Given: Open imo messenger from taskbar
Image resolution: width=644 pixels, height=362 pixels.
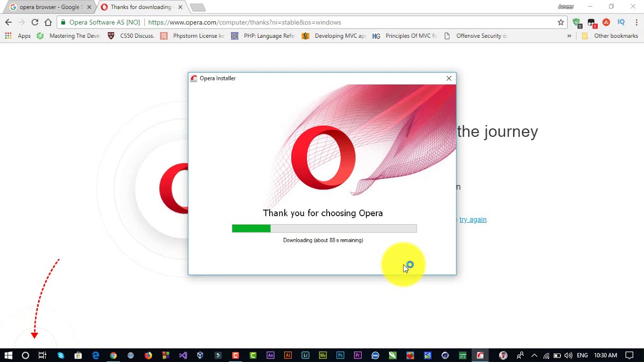Looking at the screenshot, I should pyautogui.click(x=375, y=355).
